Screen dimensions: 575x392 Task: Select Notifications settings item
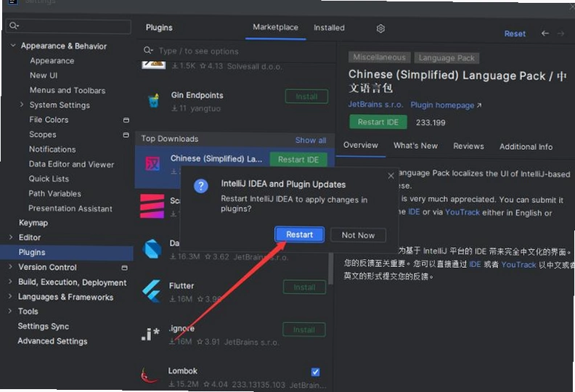pyautogui.click(x=52, y=150)
